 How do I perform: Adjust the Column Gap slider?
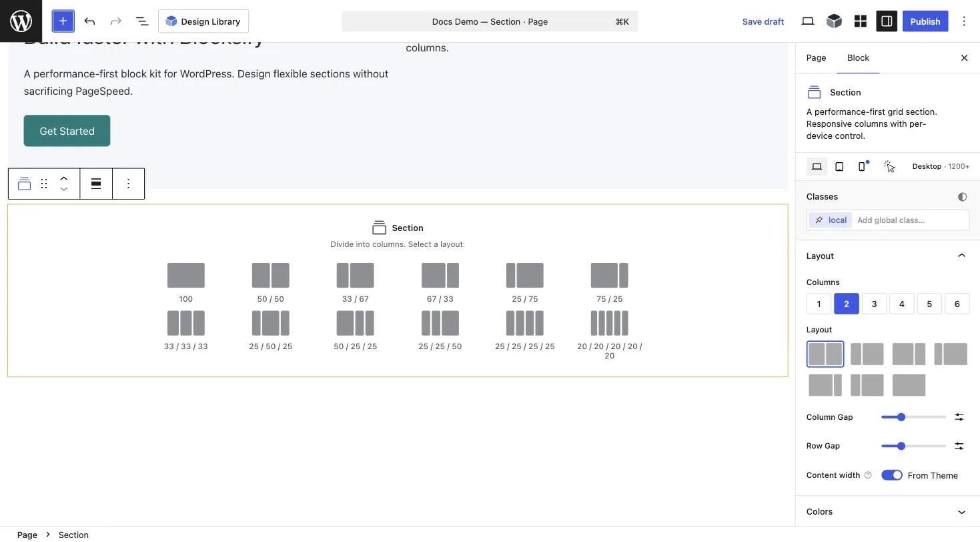click(x=913, y=417)
